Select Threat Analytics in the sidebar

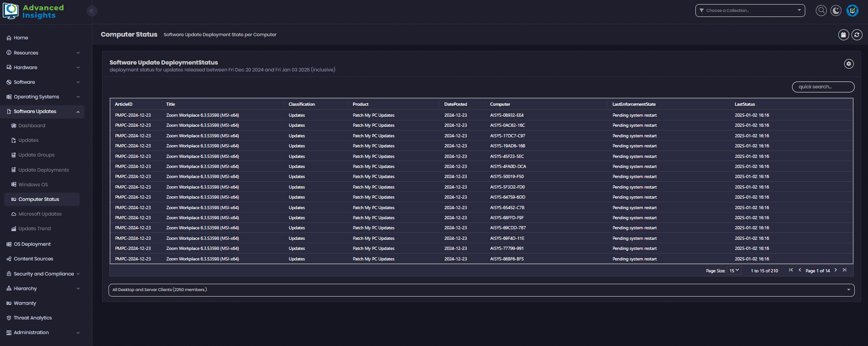33,318
